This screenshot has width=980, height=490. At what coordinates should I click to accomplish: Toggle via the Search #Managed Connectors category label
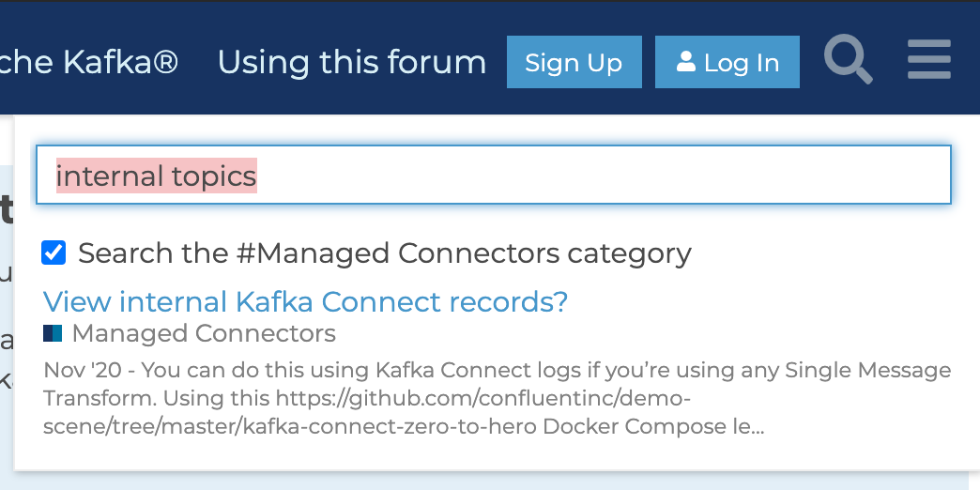click(384, 253)
